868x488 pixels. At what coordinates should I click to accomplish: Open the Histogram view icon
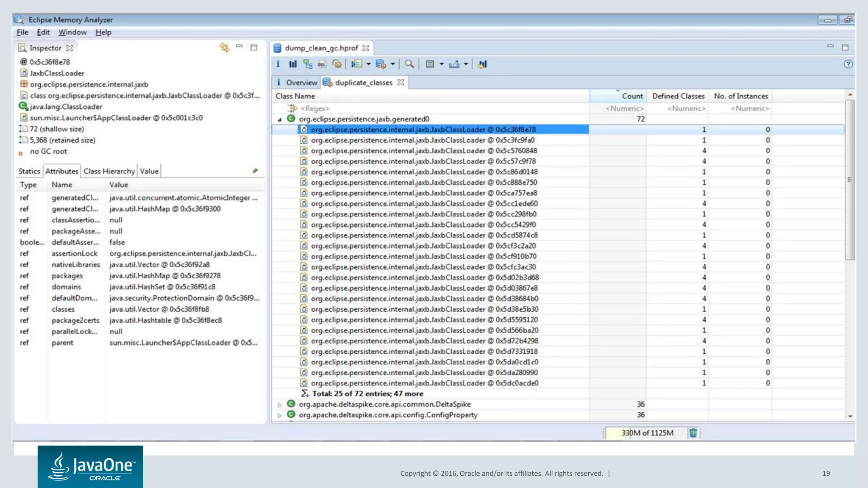click(x=292, y=64)
